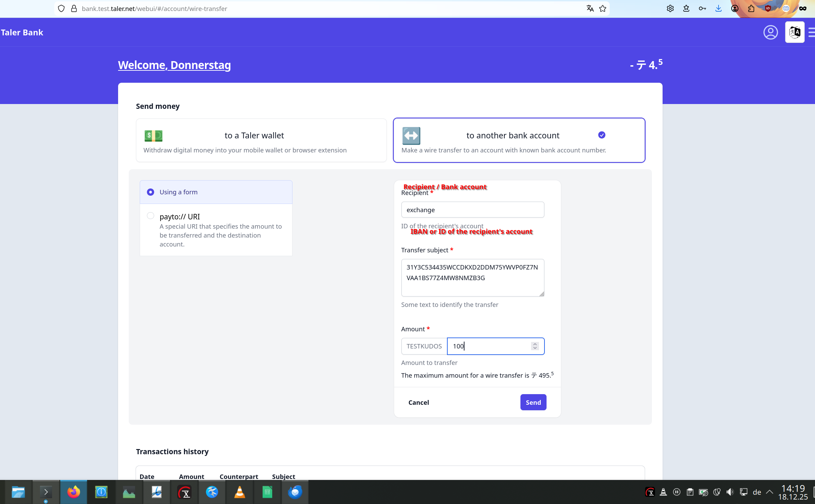Open the browser downloads icon

[718, 9]
